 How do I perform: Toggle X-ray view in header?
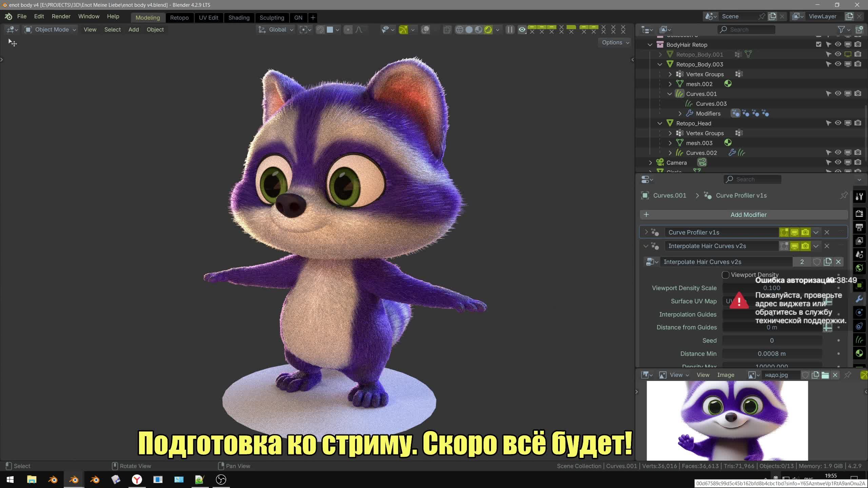click(447, 30)
